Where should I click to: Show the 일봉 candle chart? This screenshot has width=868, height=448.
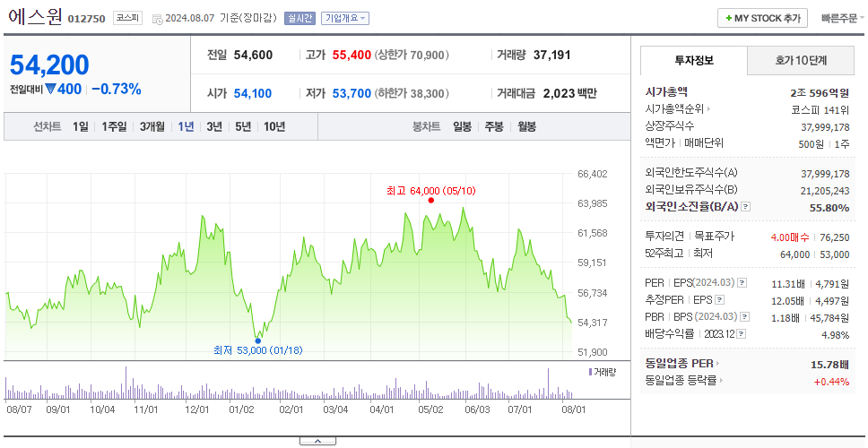point(462,126)
